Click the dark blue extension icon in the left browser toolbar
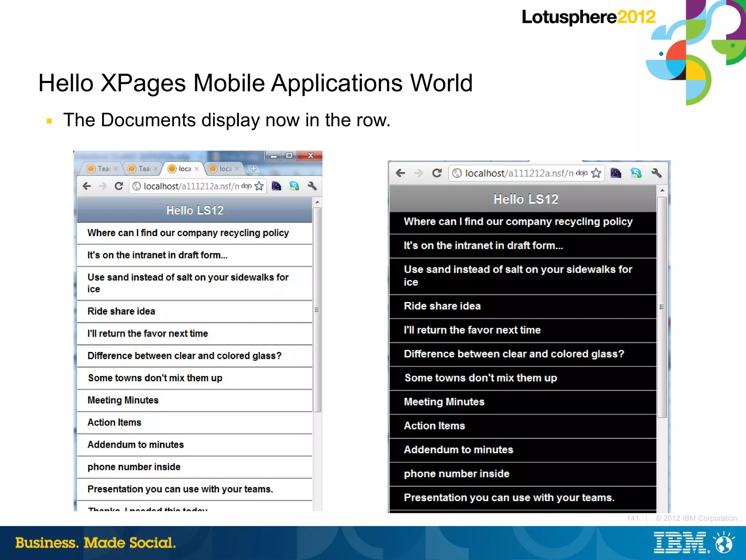This screenshot has width=746, height=560. pyautogui.click(x=276, y=186)
